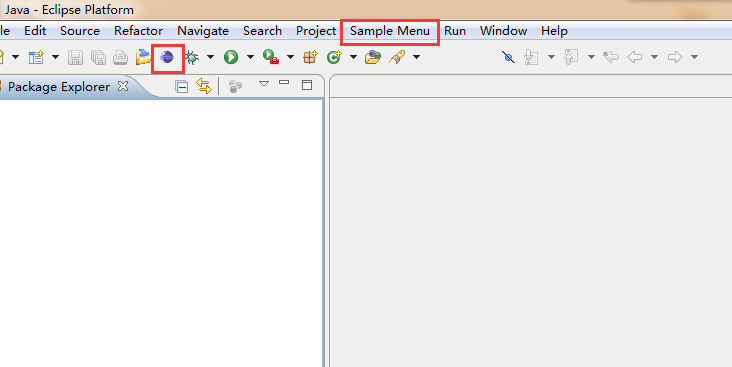
Task: Open the Package Explorer view menu triangle
Action: (264, 84)
